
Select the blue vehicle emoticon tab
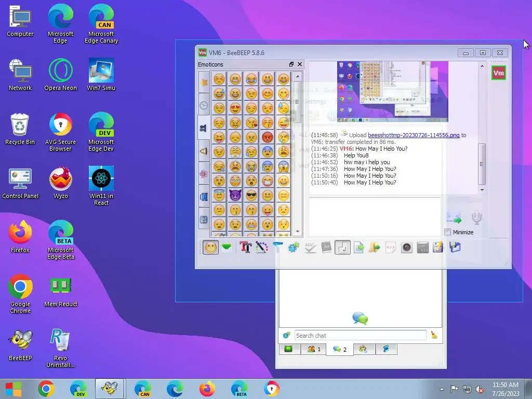point(204,197)
